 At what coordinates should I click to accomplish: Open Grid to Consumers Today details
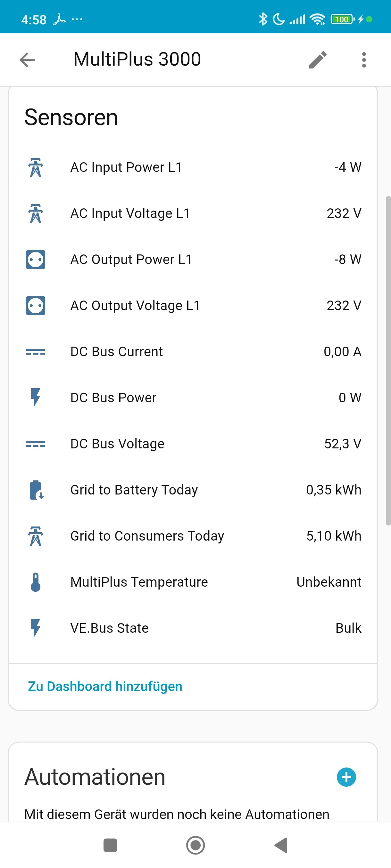(x=193, y=536)
